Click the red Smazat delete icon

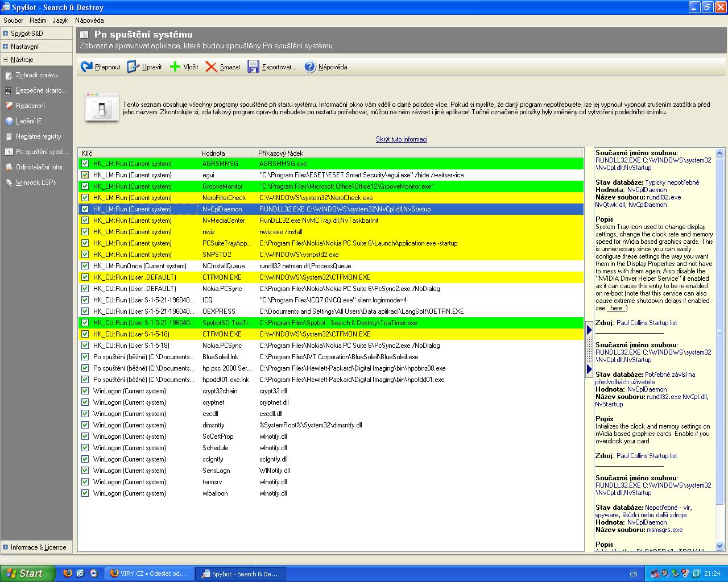212,67
